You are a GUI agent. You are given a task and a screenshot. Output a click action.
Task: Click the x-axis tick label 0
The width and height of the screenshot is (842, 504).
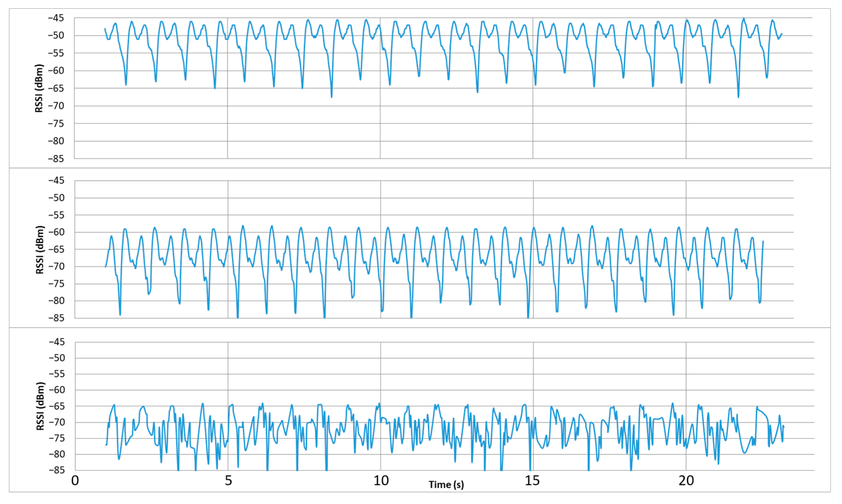(x=75, y=480)
